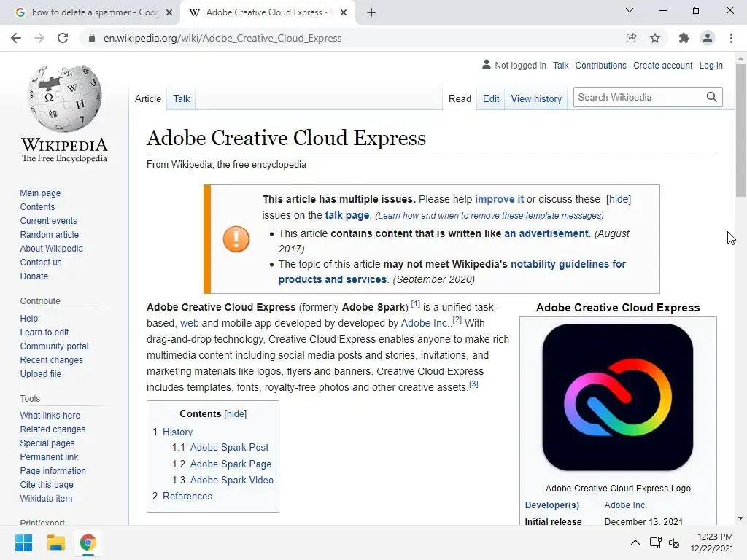Screen dimensions: 747x560
Task: Open File Explorer from taskbar
Action: pyautogui.click(x=55, y=542)
